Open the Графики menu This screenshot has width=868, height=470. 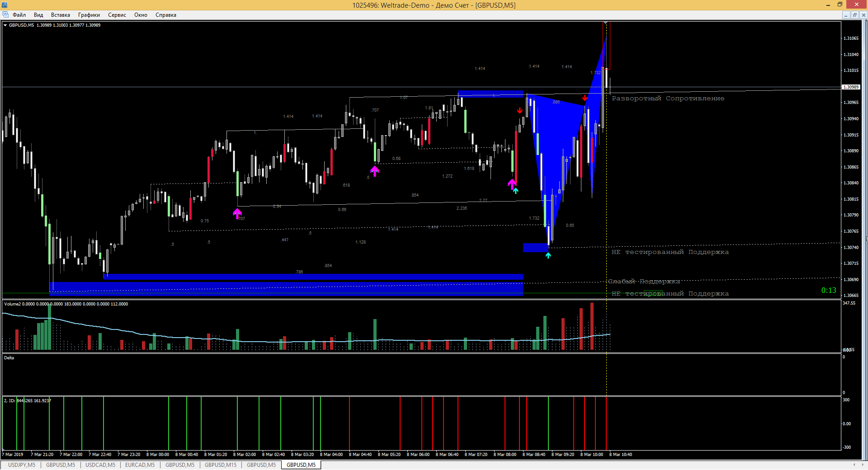click(x=89, y=15)
